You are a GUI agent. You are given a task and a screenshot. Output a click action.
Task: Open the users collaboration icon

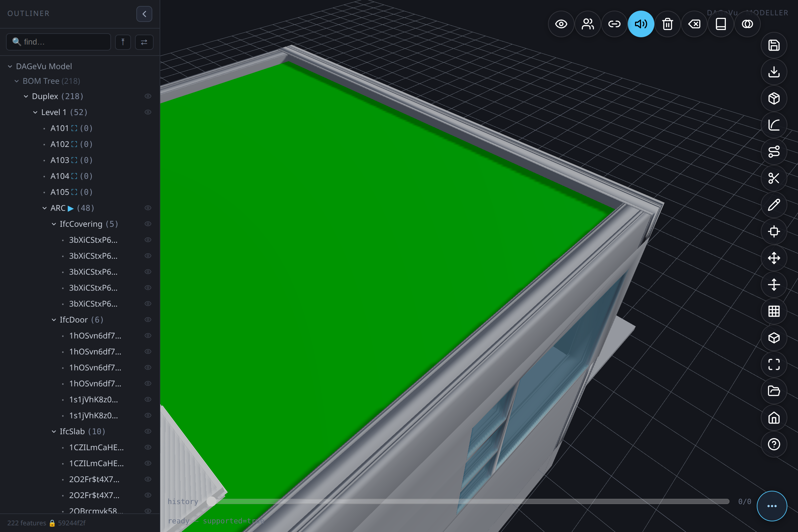pos(588,24)
